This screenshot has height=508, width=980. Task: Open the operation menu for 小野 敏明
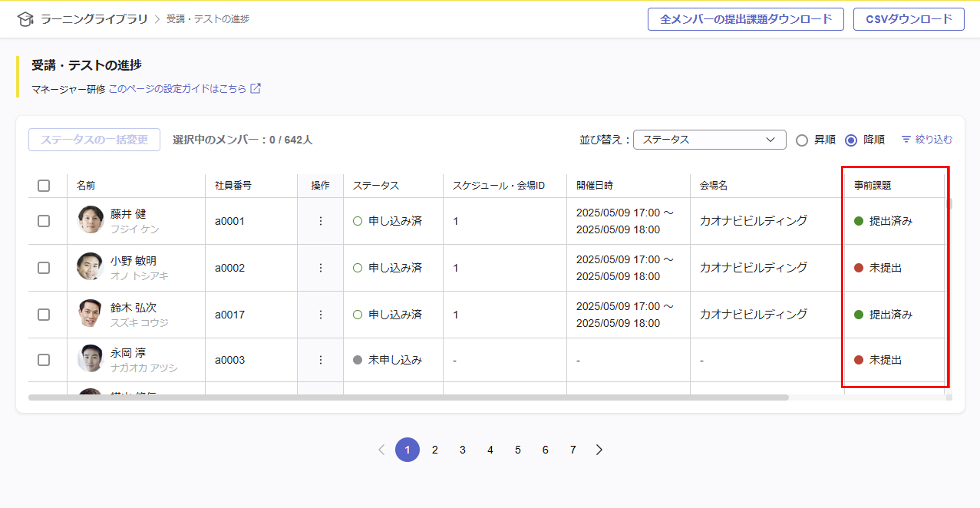[x=321, y=268]
